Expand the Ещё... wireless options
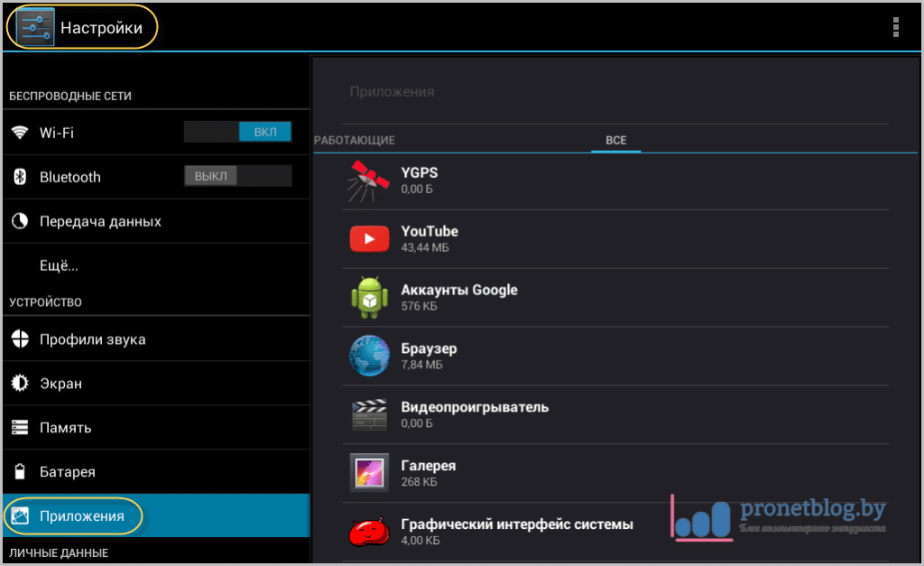 [59, 265]
